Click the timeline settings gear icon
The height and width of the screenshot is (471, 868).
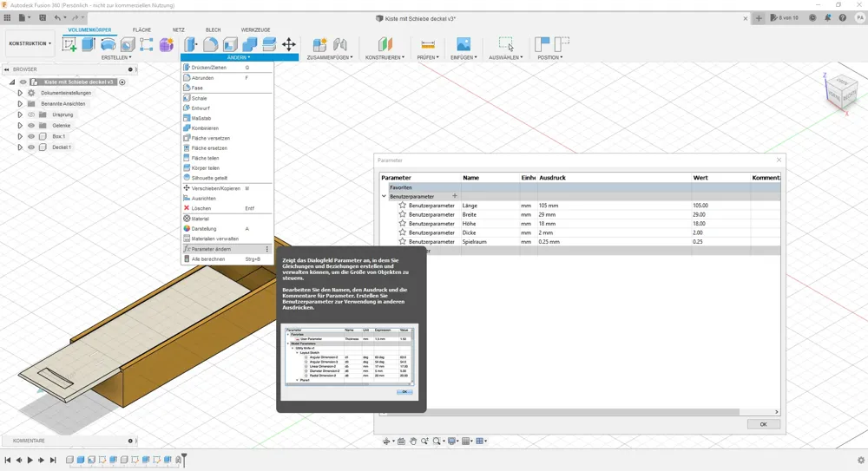pos(861,460)
